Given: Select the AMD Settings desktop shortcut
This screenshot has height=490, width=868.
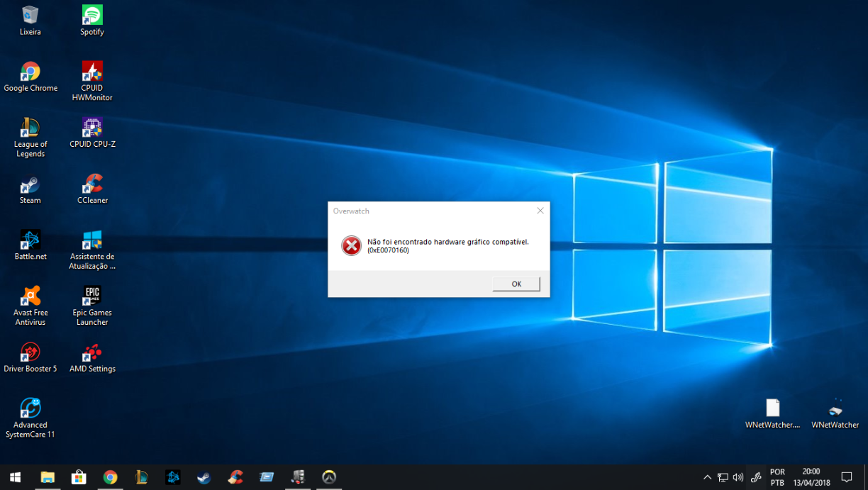Looking at the screenshot, I should 92,357.
